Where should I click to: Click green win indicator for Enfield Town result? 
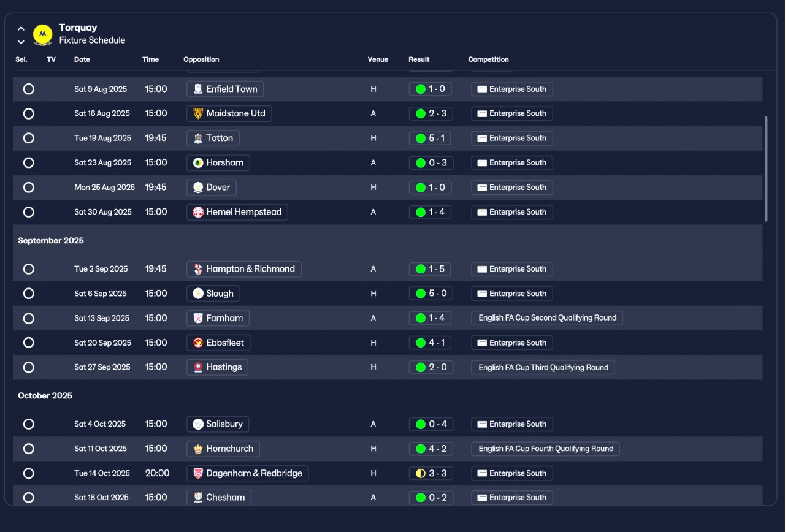(x=421, y=89)
